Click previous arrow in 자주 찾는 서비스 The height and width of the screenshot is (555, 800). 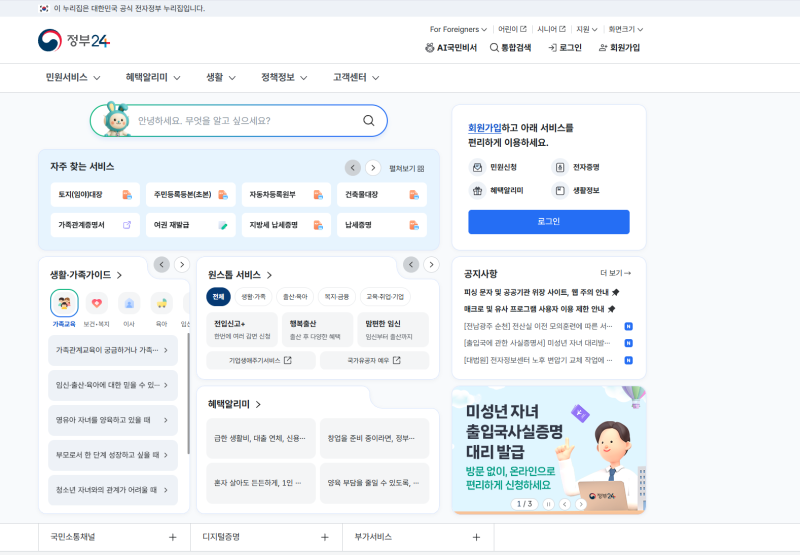click(x=353, y=167)
